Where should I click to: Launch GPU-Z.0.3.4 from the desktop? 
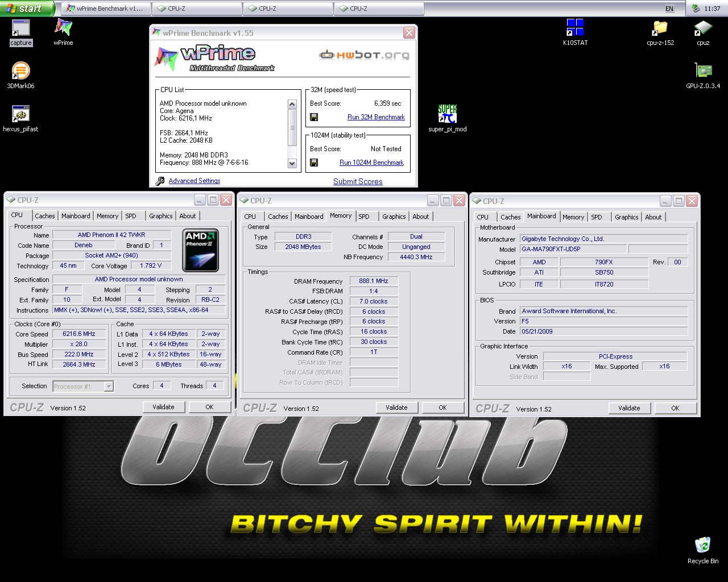703,76
